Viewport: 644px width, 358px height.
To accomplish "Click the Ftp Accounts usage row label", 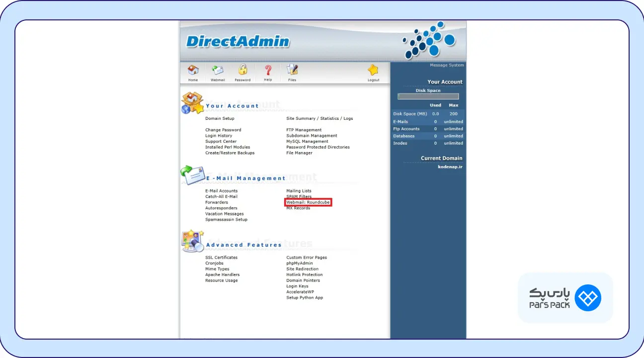I will (406, 129).
